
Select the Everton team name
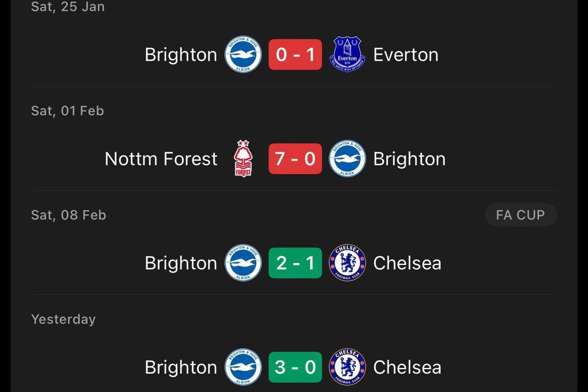tap(406, 54)
